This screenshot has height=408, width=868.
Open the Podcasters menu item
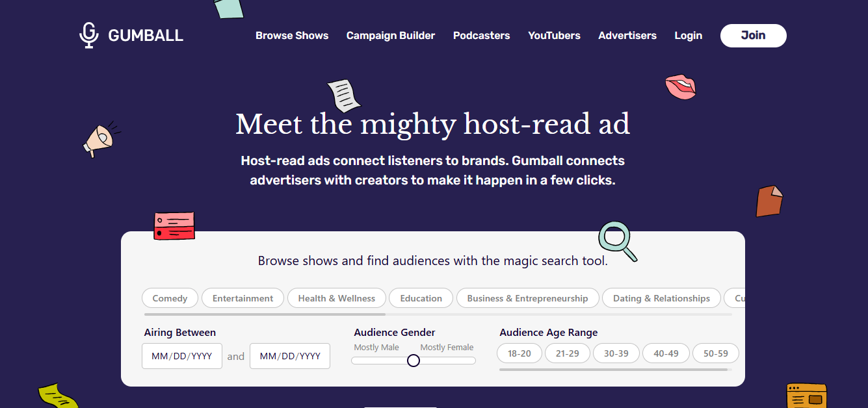coord(482,36)
